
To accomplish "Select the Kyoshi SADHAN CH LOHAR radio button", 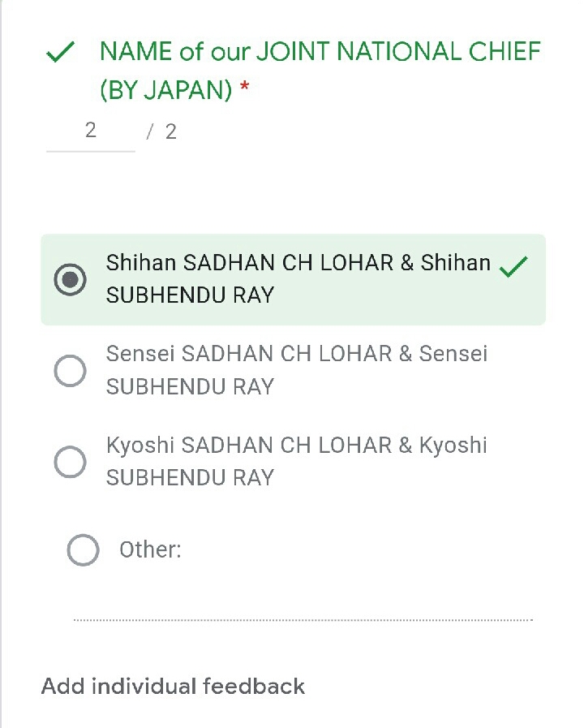I will click(71, 462).
